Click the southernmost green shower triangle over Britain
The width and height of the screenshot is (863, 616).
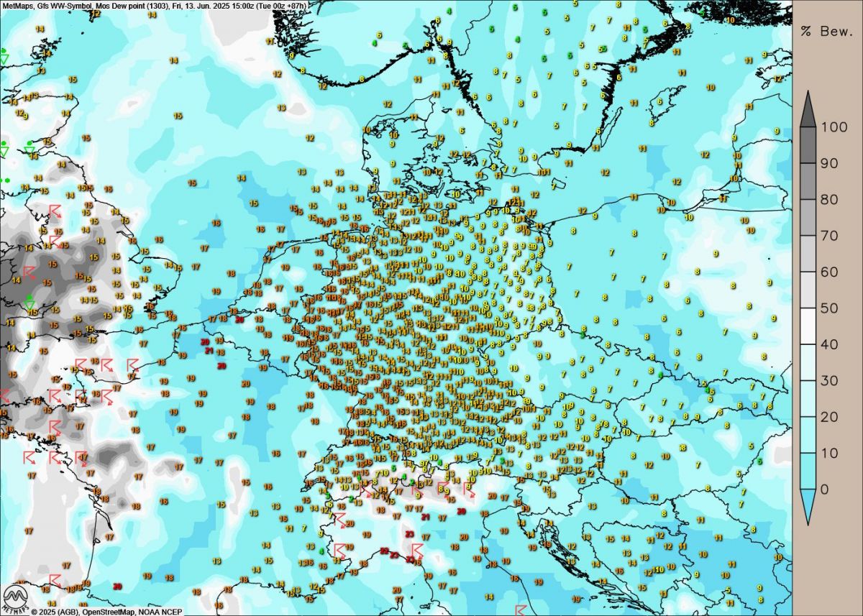(x=30, y=303)
